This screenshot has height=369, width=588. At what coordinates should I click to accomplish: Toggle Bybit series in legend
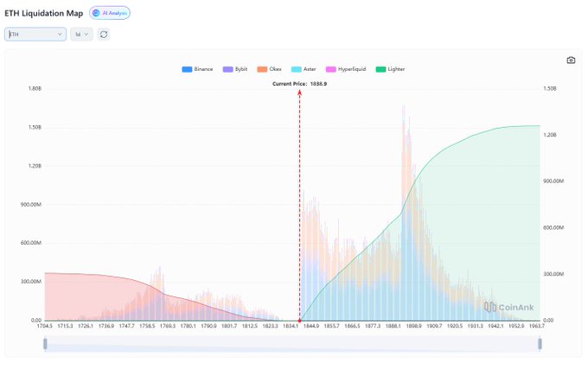coord(235,69)
